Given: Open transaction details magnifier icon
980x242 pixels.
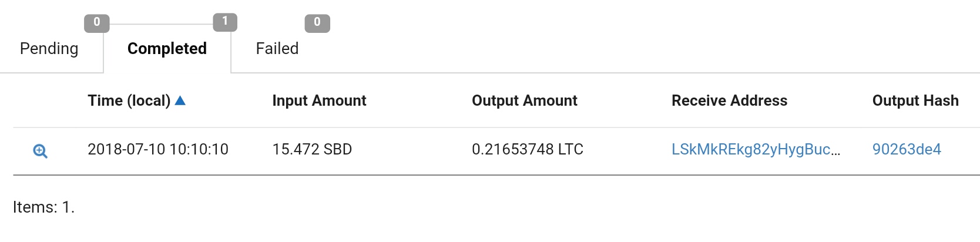Looking at the screenshot, I should [x=40, y=151].
